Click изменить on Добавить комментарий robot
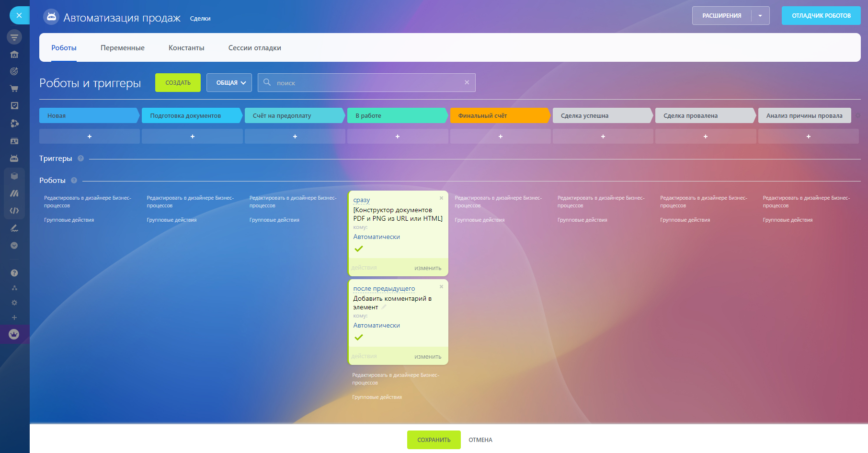 pos(428,357)
